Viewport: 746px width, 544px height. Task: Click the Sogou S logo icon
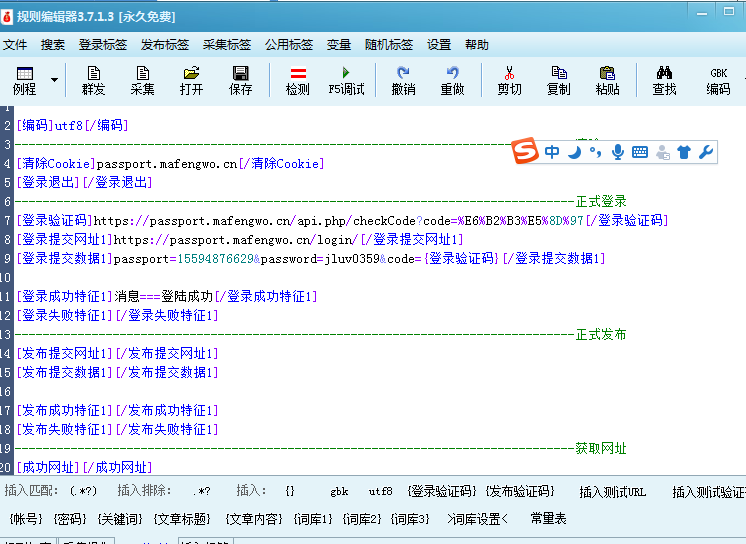[525, 150]
